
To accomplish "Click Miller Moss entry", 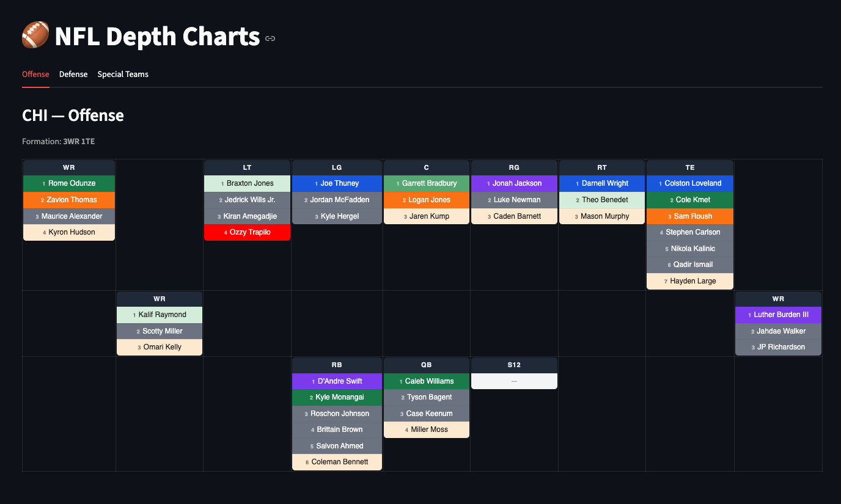I will click(427, 429).
